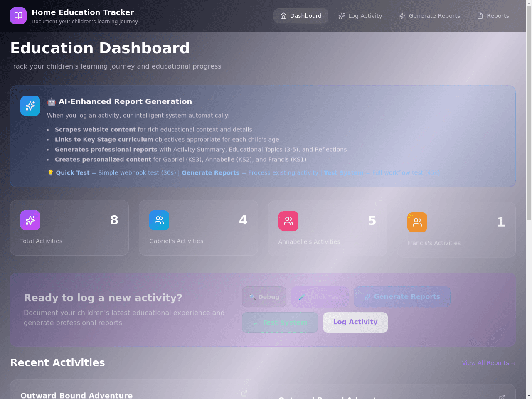Open the Dashboard tab in the top navigation

(x=301, y=16)
